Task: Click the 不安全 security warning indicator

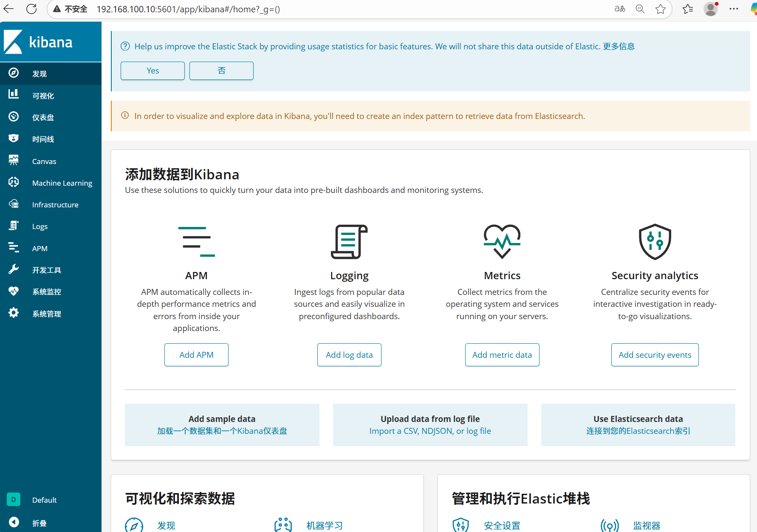Action: [x=70, y=9]
